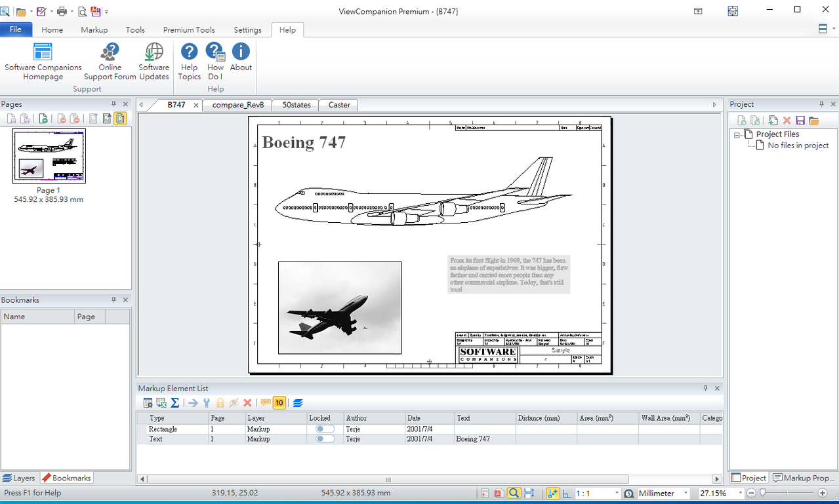Click the open folder icon in title bar

pos(21,11)
